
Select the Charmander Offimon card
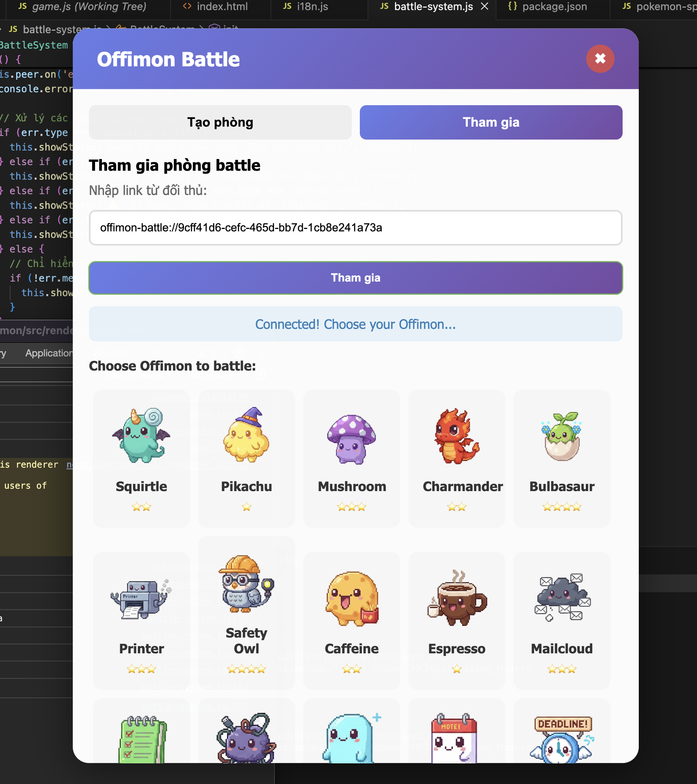coord(457,458)
